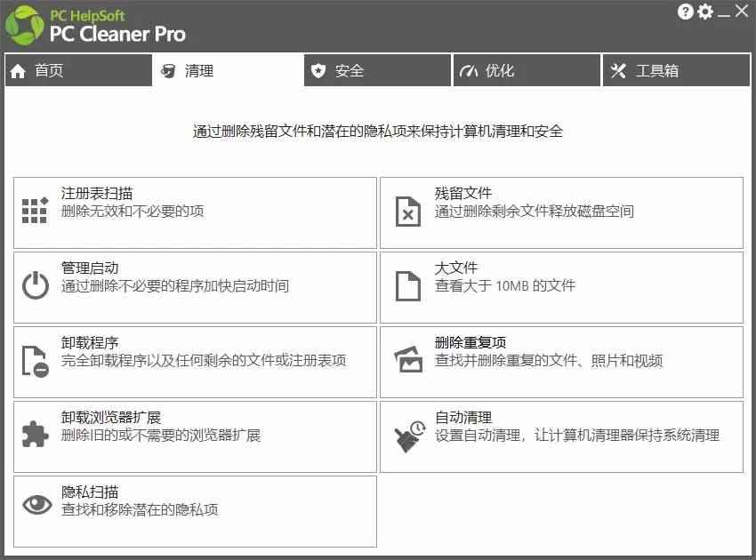
Task: Click description 查看大于 10MB 的文件
Action: [505, 286]
